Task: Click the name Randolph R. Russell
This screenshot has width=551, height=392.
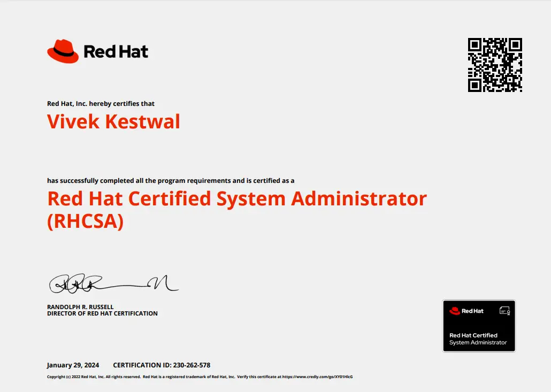Action: [80, 307]
